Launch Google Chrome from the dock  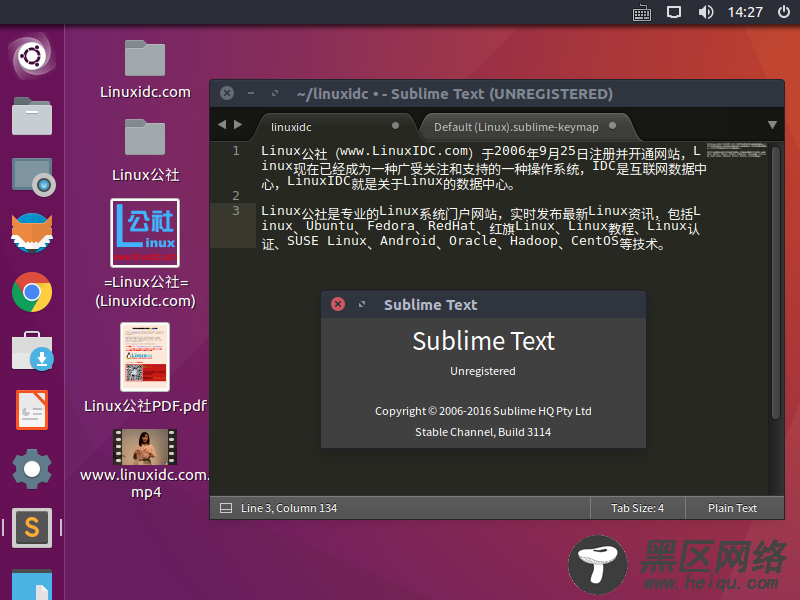point(32,292)
